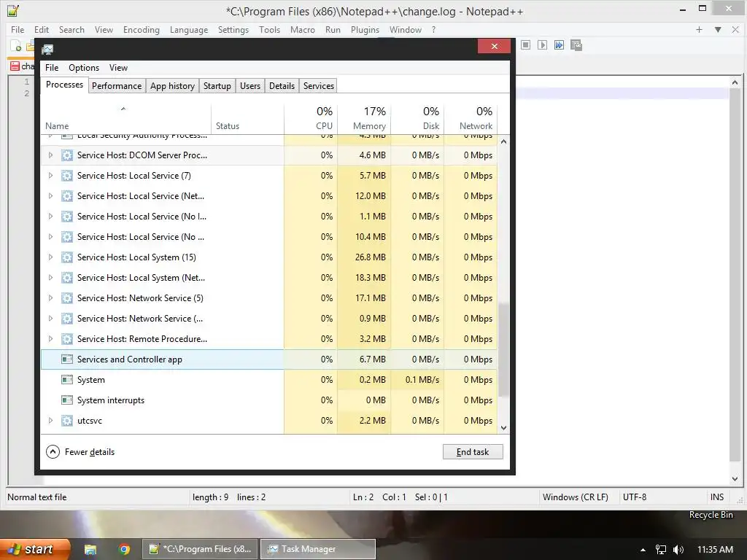Click the gear icon of Service Host: Local System (15)
The image size is (747, 560).
67,257
